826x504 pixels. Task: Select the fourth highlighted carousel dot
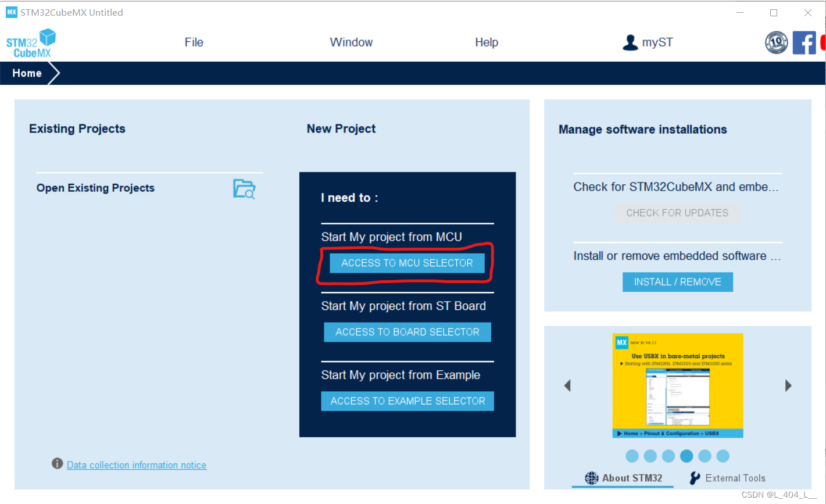pos(686,456)
